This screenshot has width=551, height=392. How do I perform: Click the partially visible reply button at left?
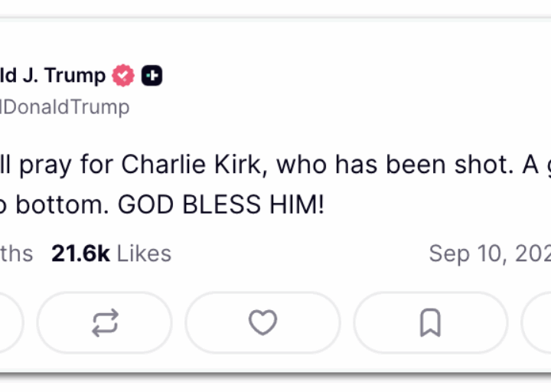click(11, 323)
